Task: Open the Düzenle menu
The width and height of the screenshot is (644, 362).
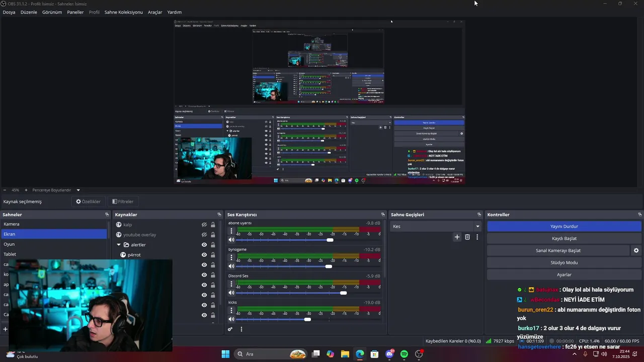Action: [x=29, y=12]
